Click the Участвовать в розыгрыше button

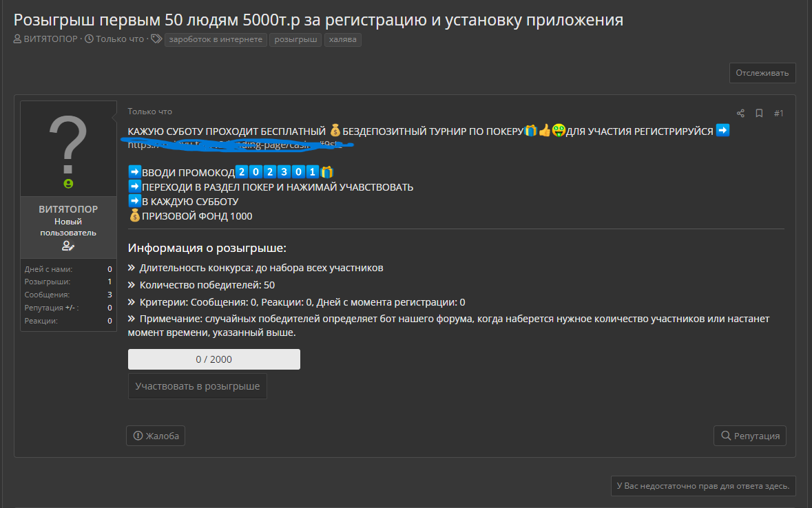pyautogui.click(x=197, y=386)
